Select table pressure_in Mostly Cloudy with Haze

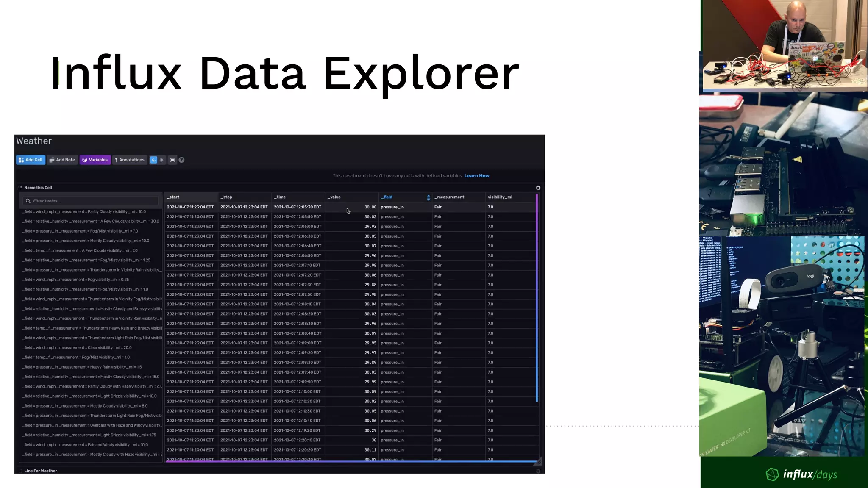click(x=92, y=455)
